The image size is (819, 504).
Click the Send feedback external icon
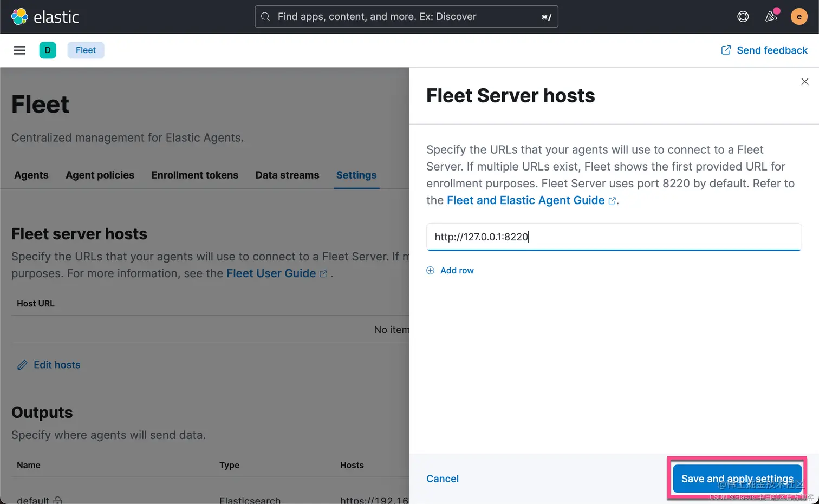(726, 50)
